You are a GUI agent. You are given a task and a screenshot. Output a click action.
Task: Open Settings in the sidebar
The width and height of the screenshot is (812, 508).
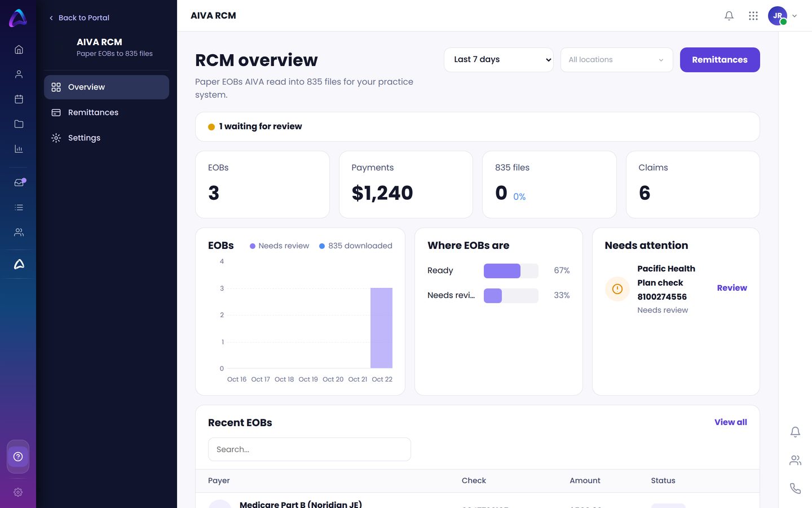(107, 138)
